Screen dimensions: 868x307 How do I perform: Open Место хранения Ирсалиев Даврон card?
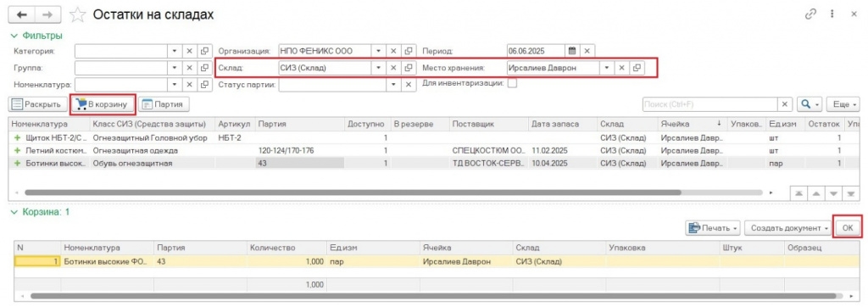(637, 68)
